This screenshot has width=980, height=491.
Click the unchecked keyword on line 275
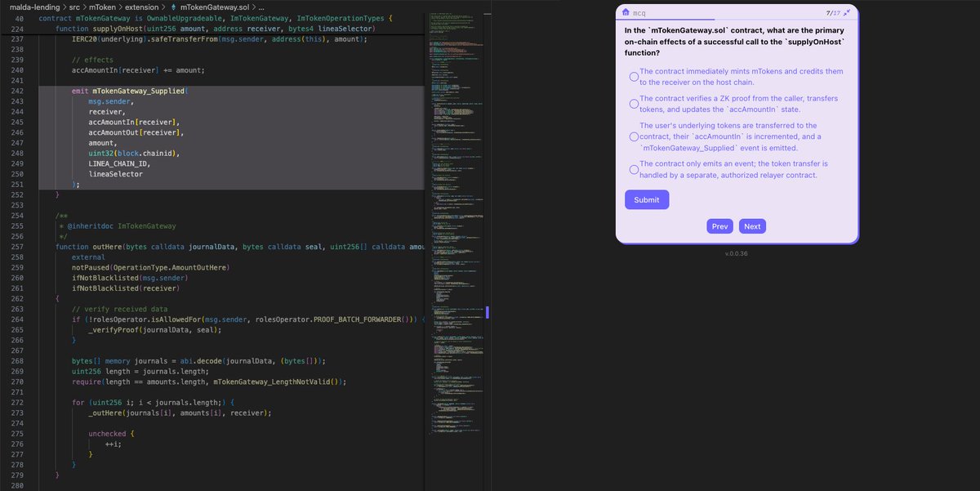(108, 432)
